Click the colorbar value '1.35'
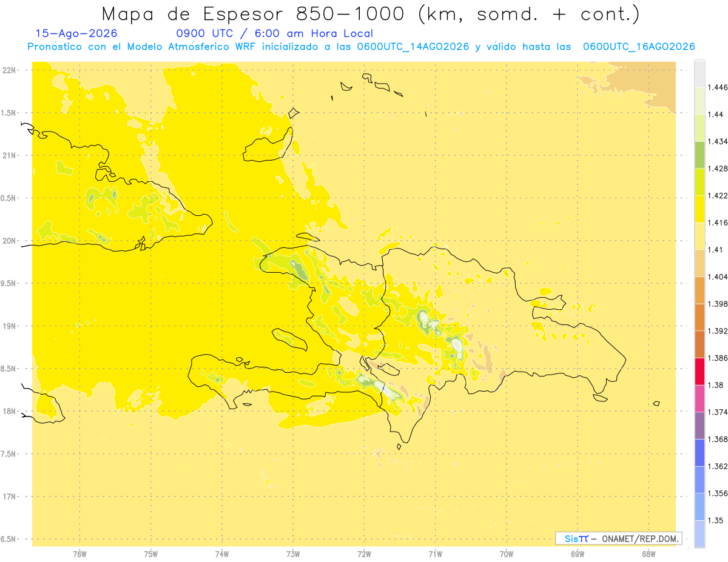The height and width of the screenshot is (562, 728). pyautogui.click(x=716, y=520)
